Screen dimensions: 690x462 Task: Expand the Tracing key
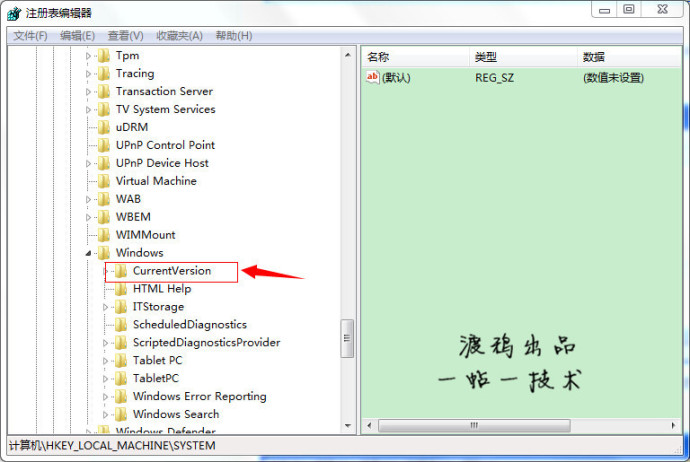click(x=89, y=73)
